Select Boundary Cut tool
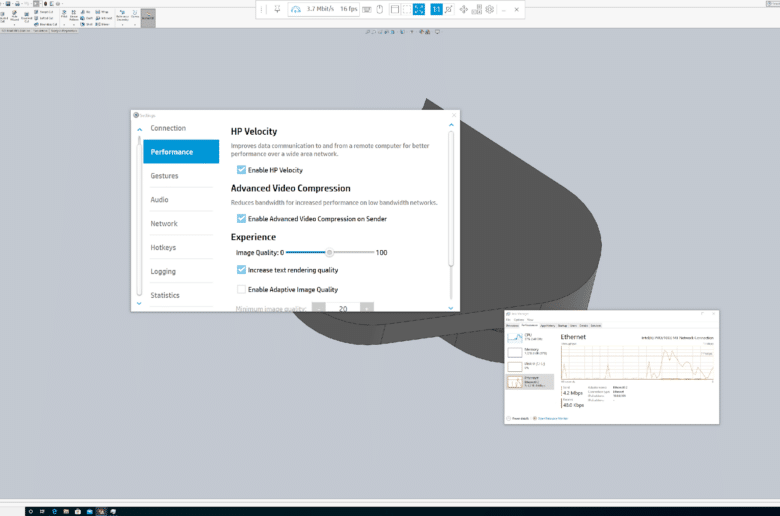780x516 pixels. point(46,24)
